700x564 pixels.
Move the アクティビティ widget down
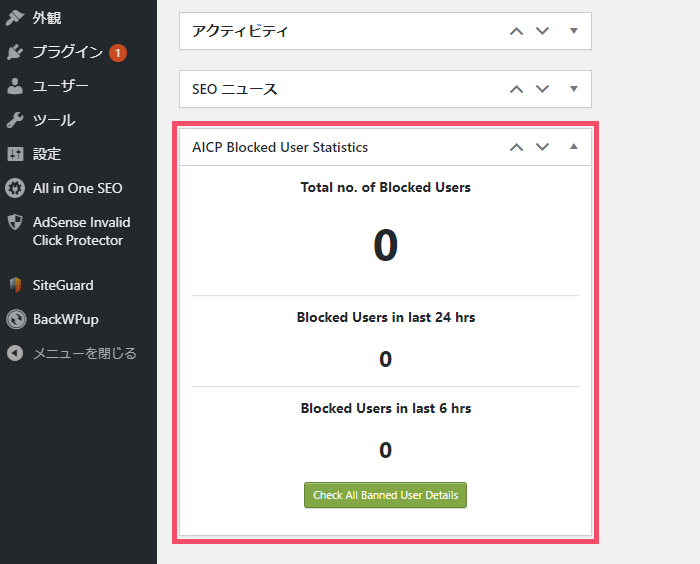pyautogui.click(x=542, y=31)
